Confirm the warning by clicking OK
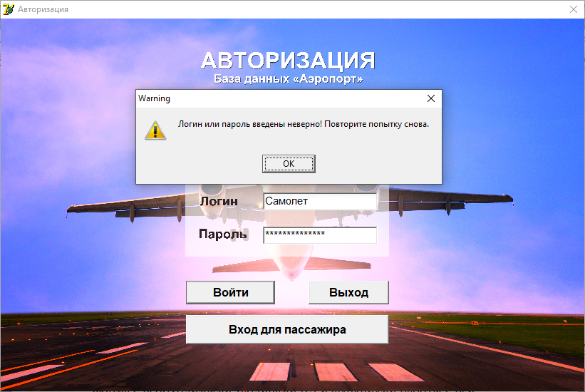This screenshot has height=392, width=585. point(289,163)
